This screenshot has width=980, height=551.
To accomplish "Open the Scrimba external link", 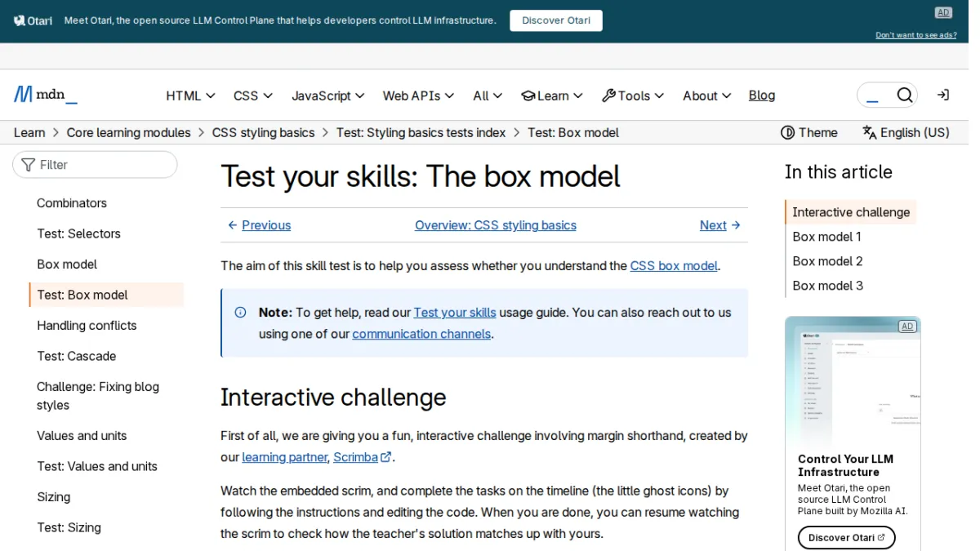I will click(x=362, y=457).
